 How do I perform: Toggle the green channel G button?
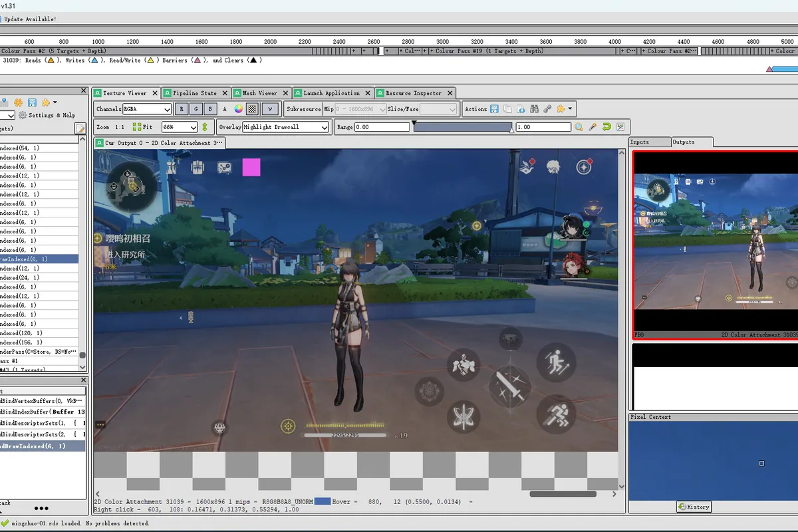pos(196,109)
